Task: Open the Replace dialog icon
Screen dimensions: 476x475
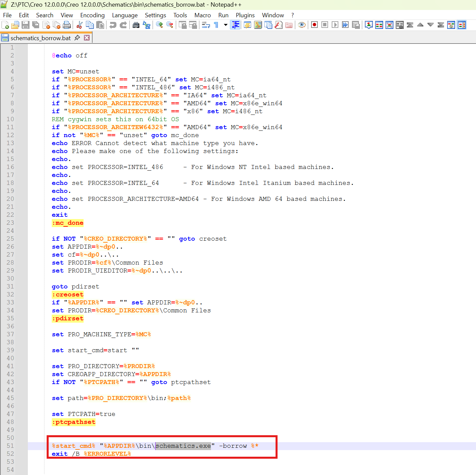Action: click(x=146, y=25)
